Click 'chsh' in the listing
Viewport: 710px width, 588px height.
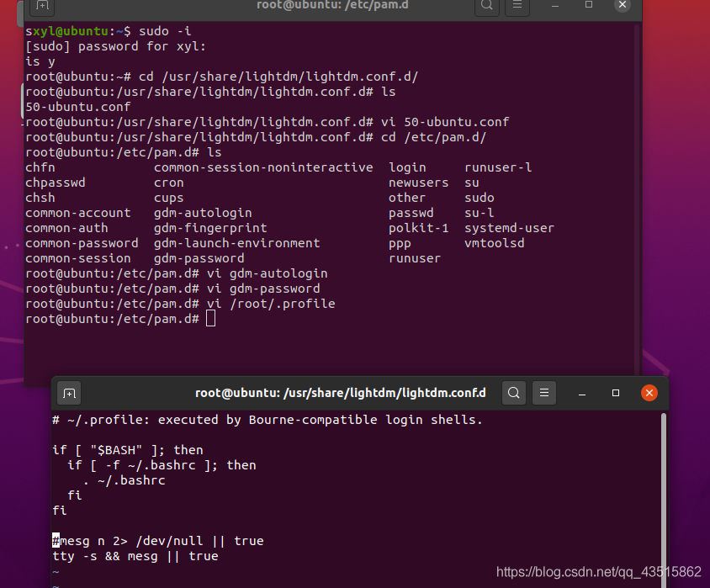tap(40, 198)
